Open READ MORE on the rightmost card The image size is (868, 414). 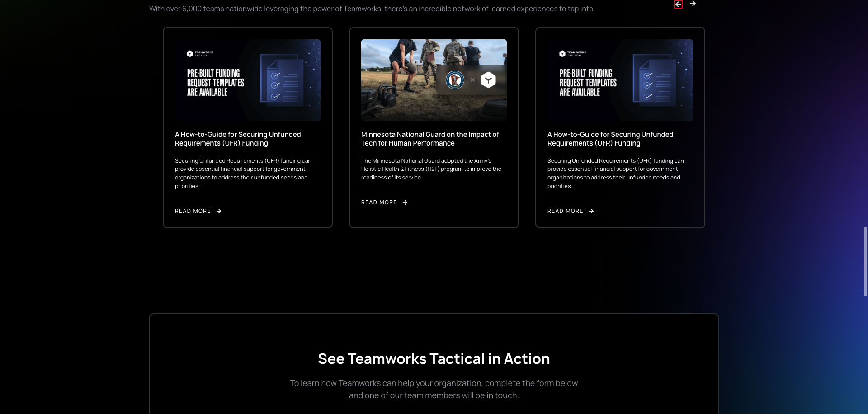coord(565,211)
